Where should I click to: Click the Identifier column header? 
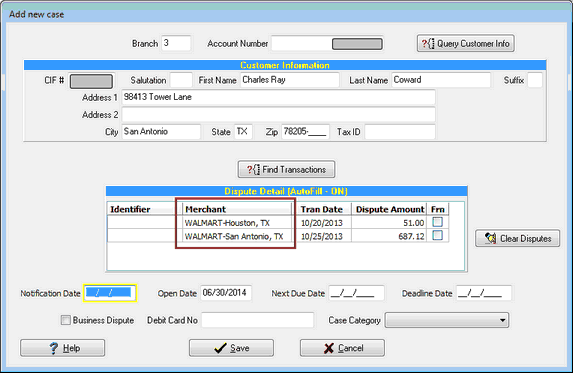point(144,209)
